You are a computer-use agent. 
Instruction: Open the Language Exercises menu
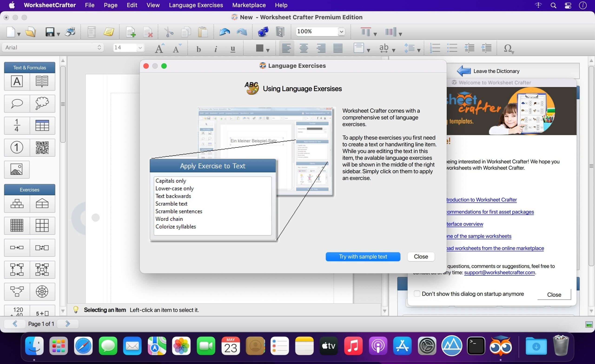coord(196,5)
